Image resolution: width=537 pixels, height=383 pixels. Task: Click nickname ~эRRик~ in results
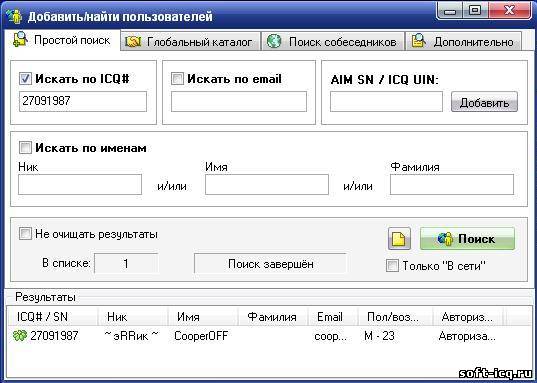coord(132,336)
